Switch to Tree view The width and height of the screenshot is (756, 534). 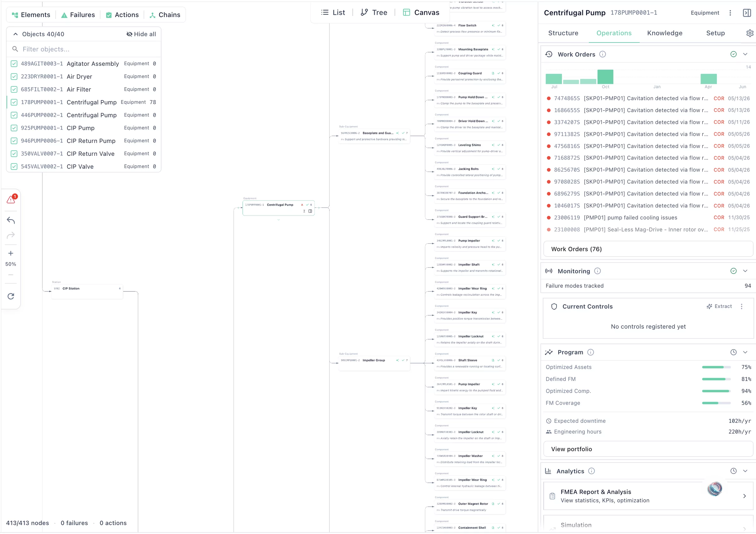point(374,13)
